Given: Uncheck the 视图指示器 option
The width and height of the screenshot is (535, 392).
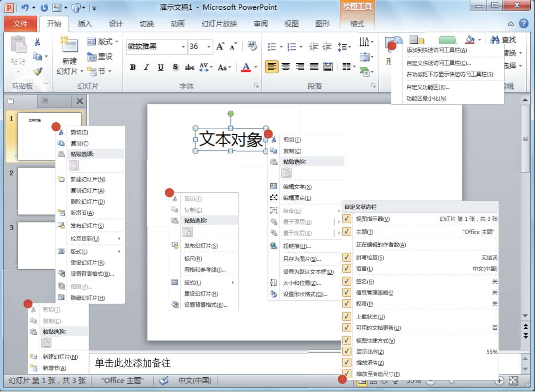Looking at the screenshot, I should (x=347, y=219).
